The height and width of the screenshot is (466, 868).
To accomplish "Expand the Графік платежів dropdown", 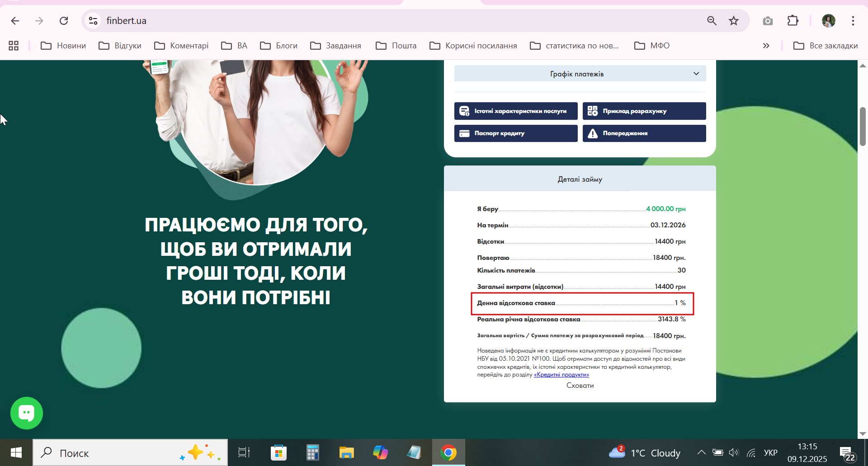I will [580, 74].
